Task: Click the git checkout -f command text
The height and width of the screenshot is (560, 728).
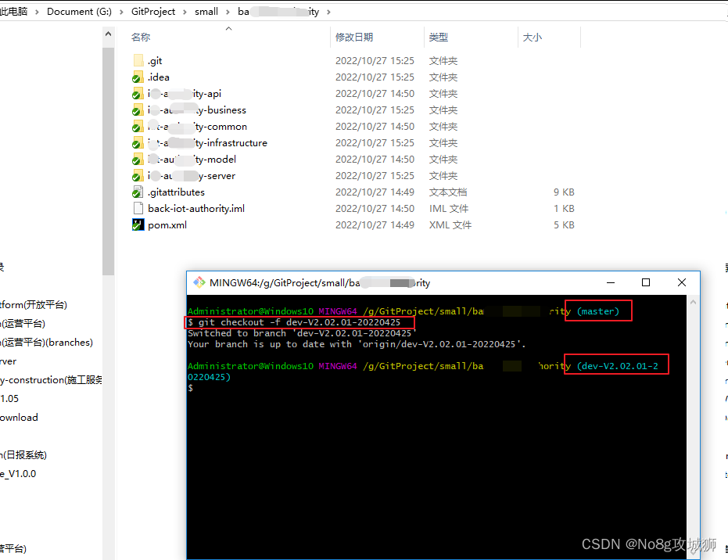Action: click(x=299, y=322)
